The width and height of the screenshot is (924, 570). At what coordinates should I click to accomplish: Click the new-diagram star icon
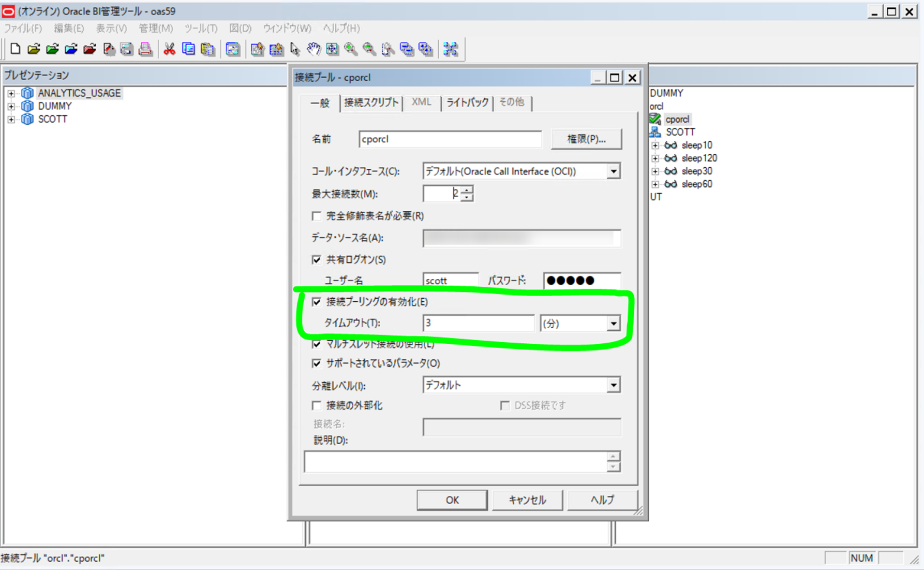coord(257,49)
